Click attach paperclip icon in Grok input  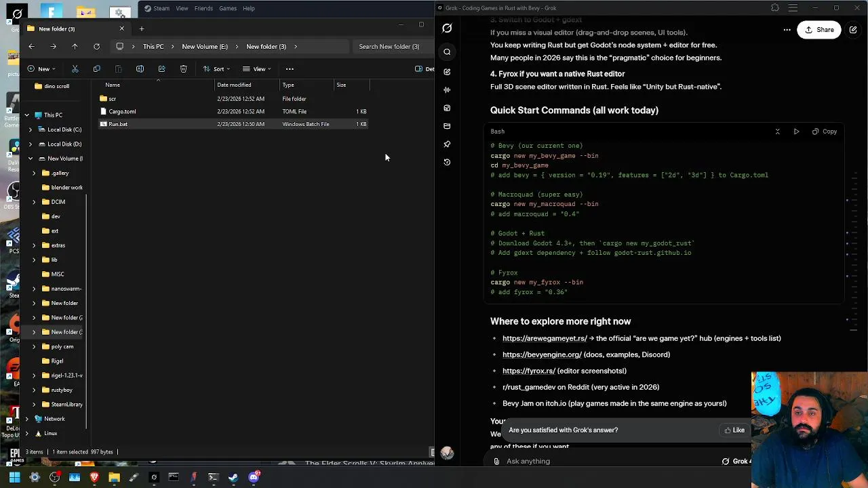coord(496,462)
